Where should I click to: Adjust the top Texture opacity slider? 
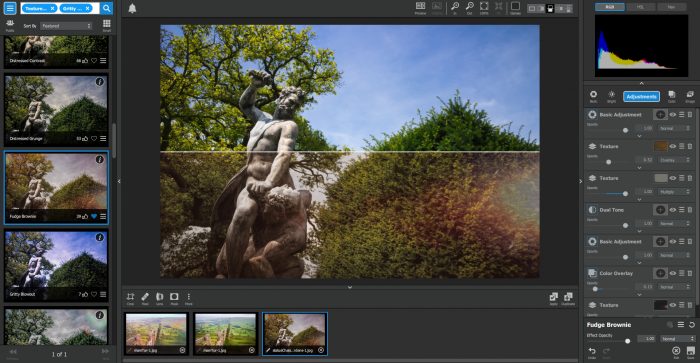[x=608, y=162]
